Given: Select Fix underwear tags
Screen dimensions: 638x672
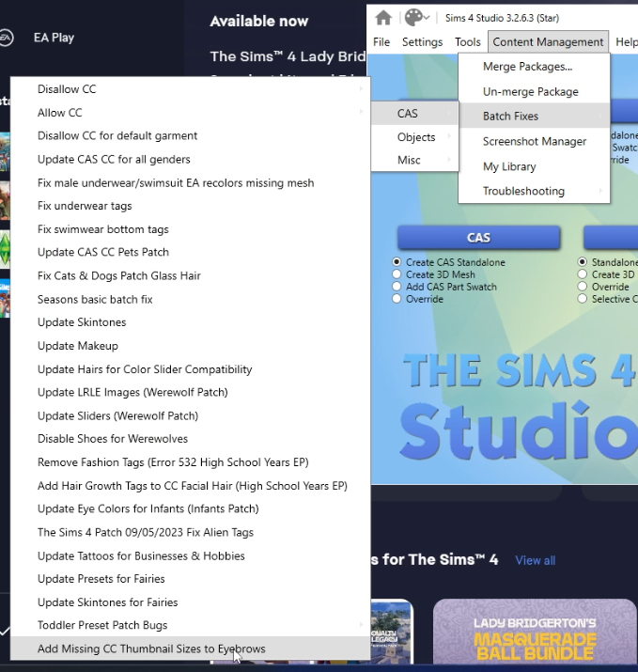Looking at the screenshot, I should (190, 206).
